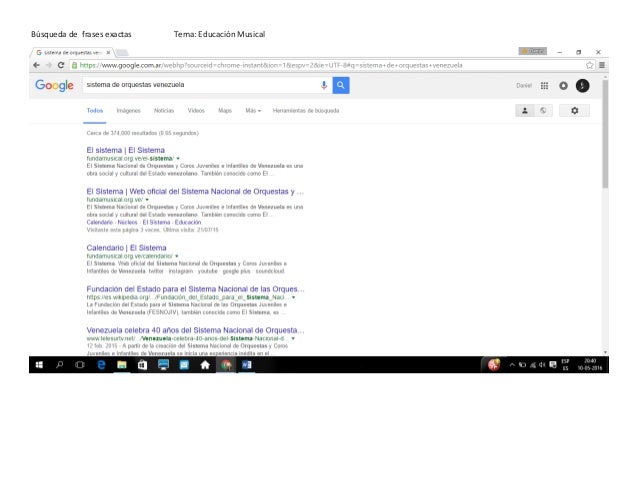Image resolution: width=638 pixels, height=493 pixels.
Task: Open taskbar search magnifier
Action: (60, 365)
